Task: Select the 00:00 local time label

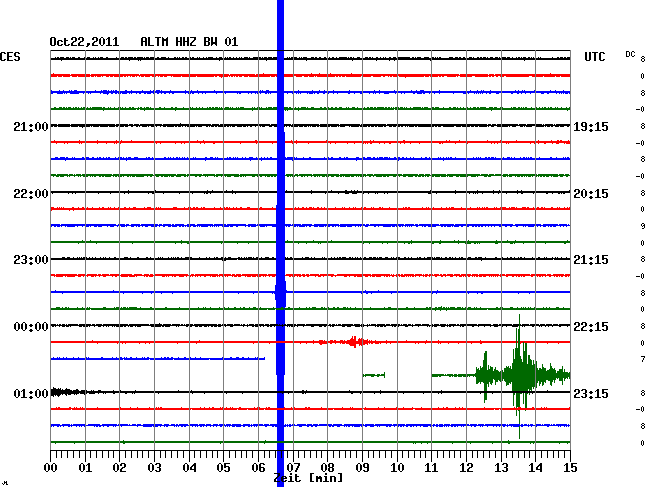Action: tap(31, 327)
